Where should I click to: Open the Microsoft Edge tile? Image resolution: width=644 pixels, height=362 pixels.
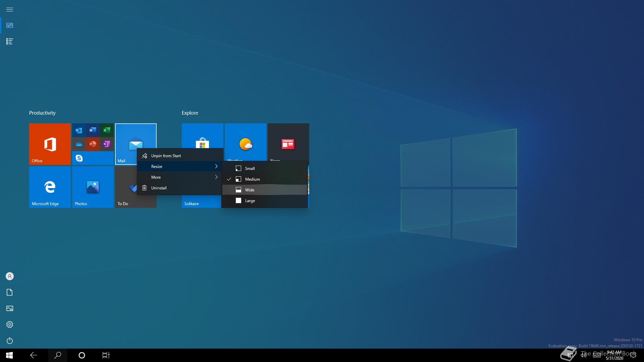click(50, 187)
